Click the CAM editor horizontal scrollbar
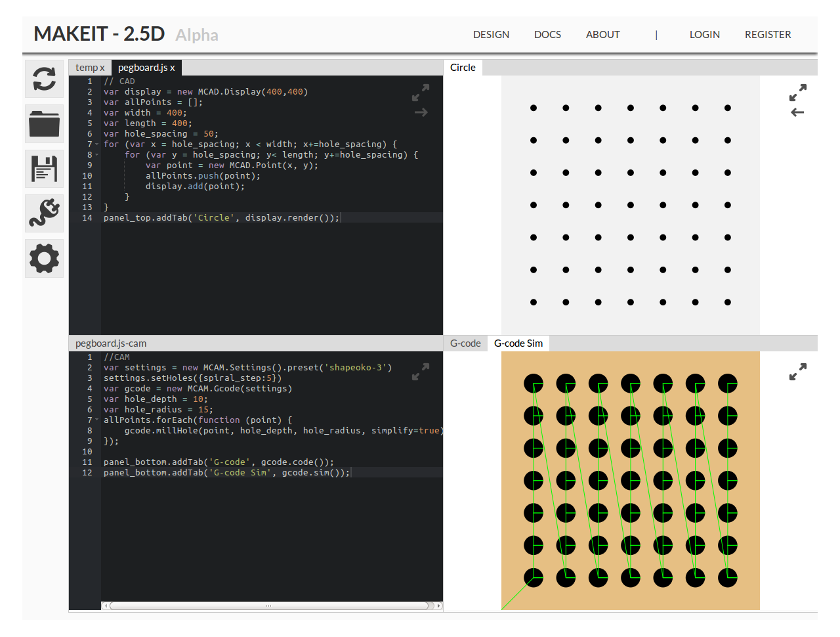This screenshot has width=840, height=637. coord(269,605)
